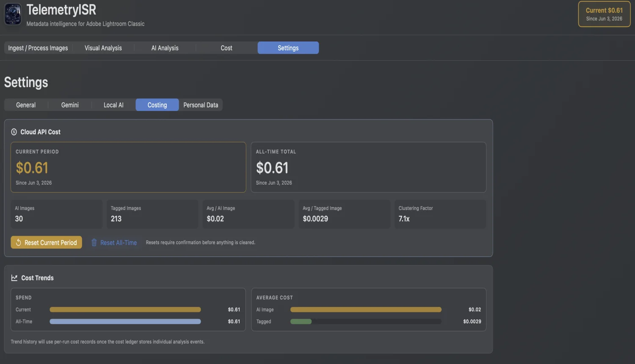
Task: Click the Current spend progress bar
Action: click(x=125, y=309)
